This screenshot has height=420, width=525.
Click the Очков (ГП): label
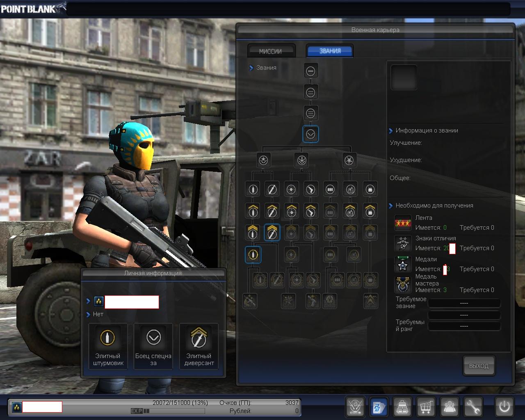(x=235, y=403)
